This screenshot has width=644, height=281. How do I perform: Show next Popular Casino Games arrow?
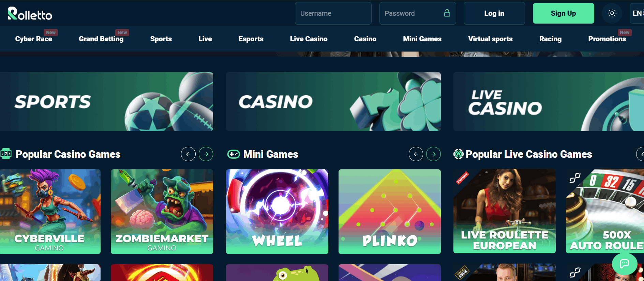206,154
